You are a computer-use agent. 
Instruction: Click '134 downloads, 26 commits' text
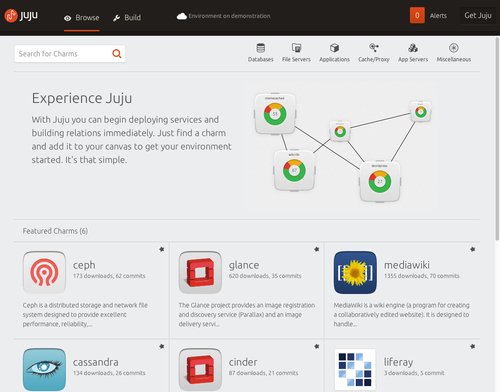tap(109, 373)
